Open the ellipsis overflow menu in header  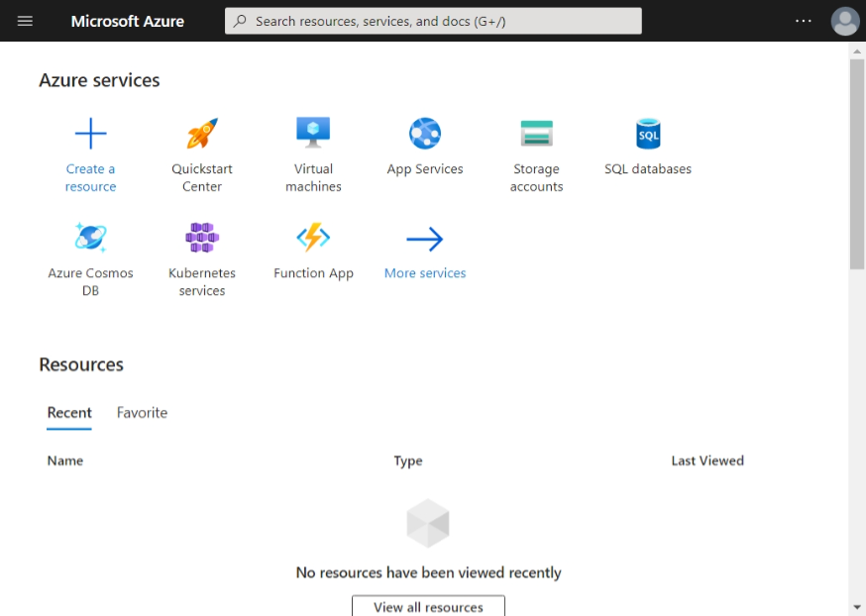pos(803,21)
